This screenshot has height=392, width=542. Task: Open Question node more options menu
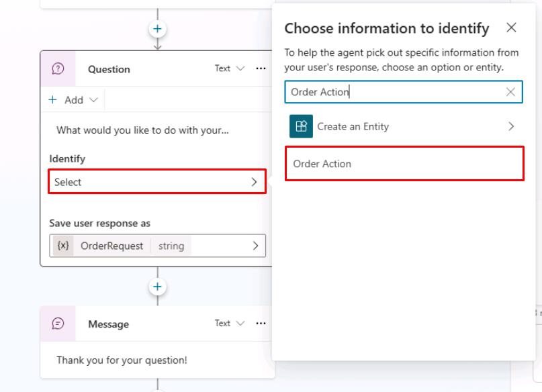tap(261, 68)
